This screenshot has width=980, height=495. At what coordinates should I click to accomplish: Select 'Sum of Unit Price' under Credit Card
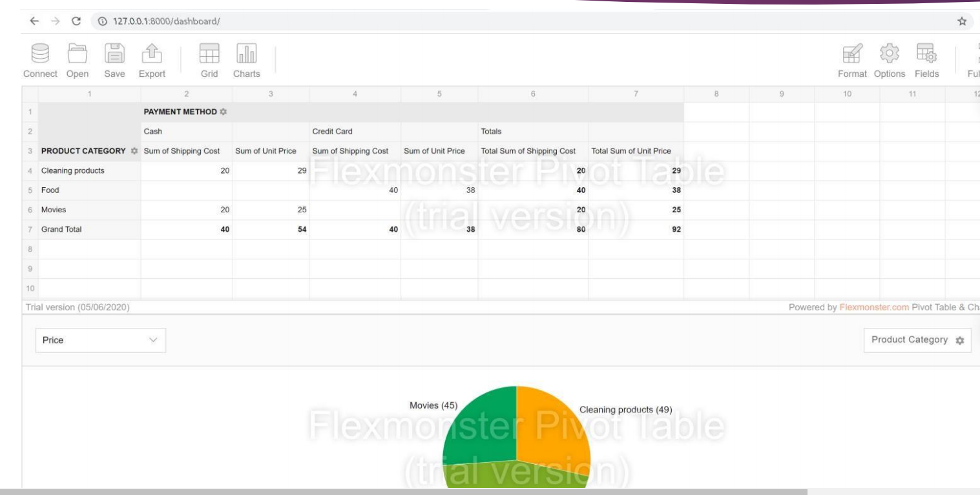pos(439,151)
